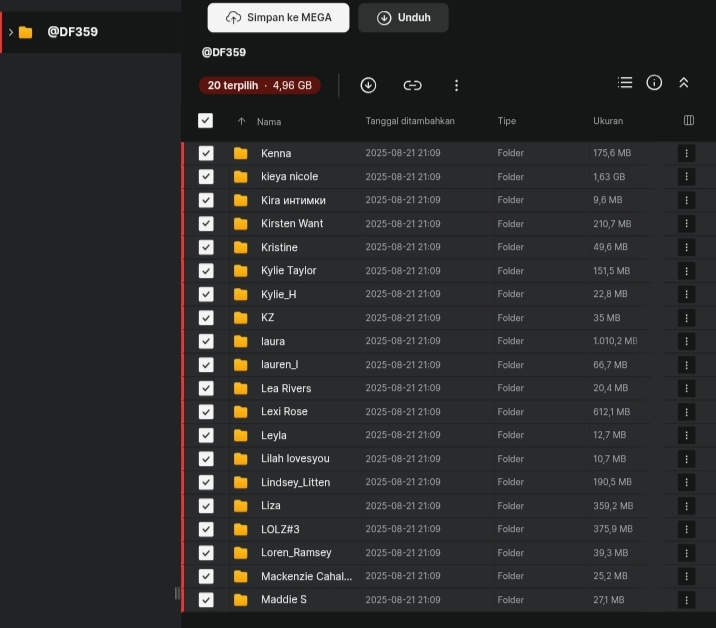Viewport: 716px width, 628px height.
Task: Click the 375,9 MB size cell
Action: coord(613,529)
